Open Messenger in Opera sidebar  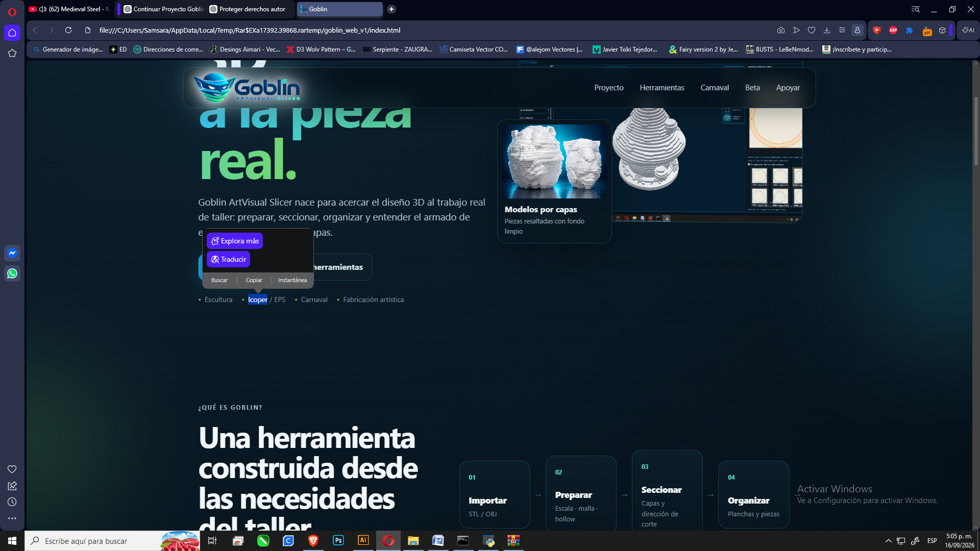click(12, 253)
